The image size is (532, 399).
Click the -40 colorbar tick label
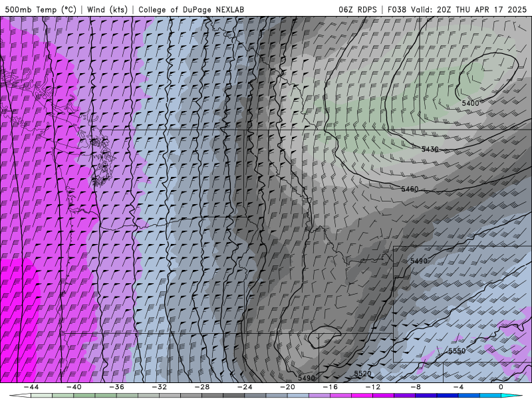coord(74,387)
